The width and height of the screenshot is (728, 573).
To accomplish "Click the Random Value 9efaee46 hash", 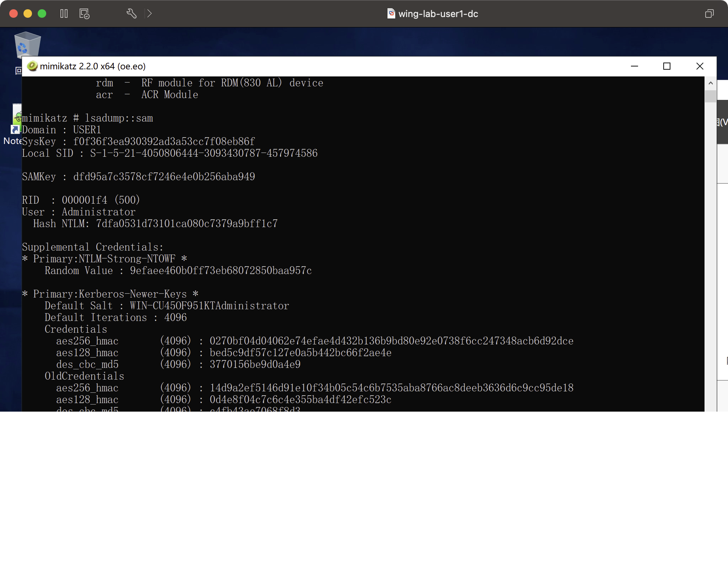I will point(221,271).
